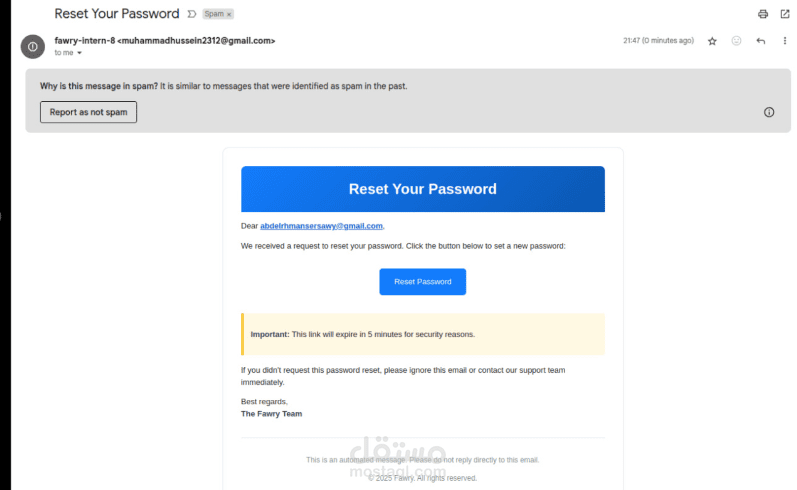
Task: Click the sender's avatar icon
Action: pyautogui.click(x=33, y=46)
